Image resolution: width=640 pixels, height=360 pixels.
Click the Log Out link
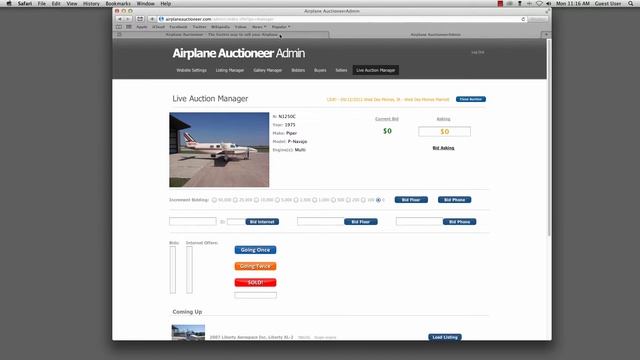tap(478, 52)
